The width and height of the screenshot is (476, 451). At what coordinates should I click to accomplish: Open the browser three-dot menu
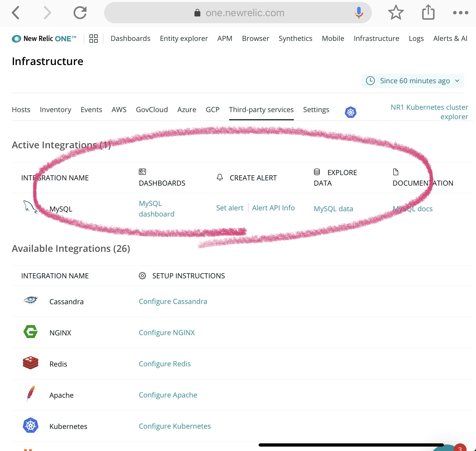[460, 13]
